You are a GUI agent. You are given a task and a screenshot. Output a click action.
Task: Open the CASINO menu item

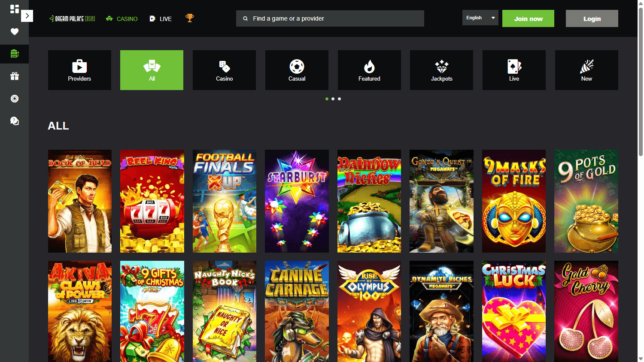(x=122, y=18)
